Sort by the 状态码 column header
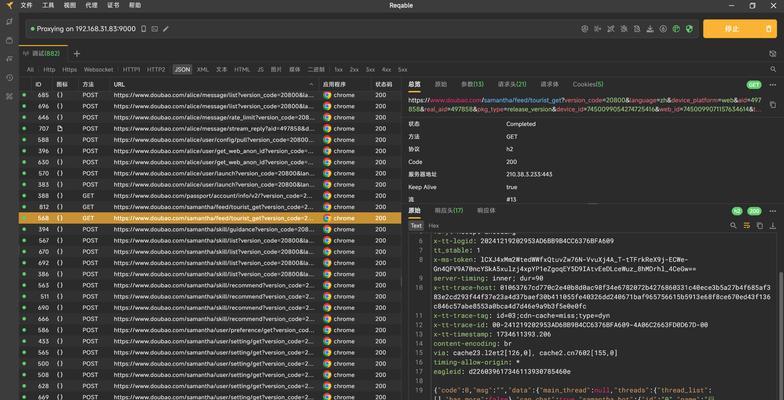The width and height of the screenshot is (784, 400). 384,84
